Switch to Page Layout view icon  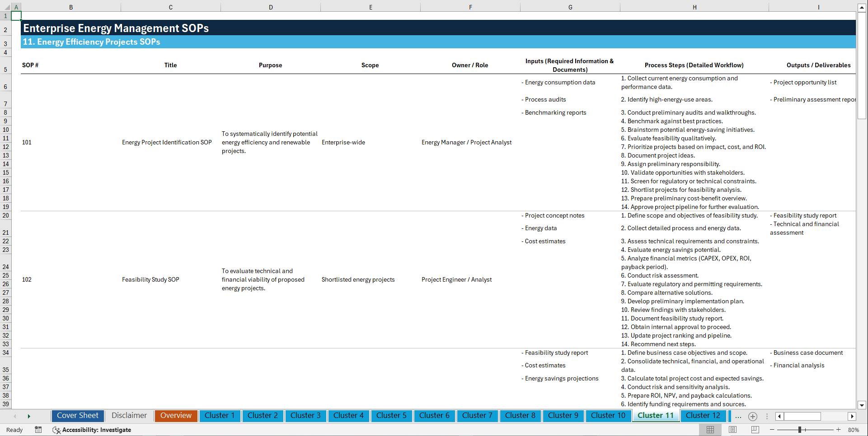733,430
